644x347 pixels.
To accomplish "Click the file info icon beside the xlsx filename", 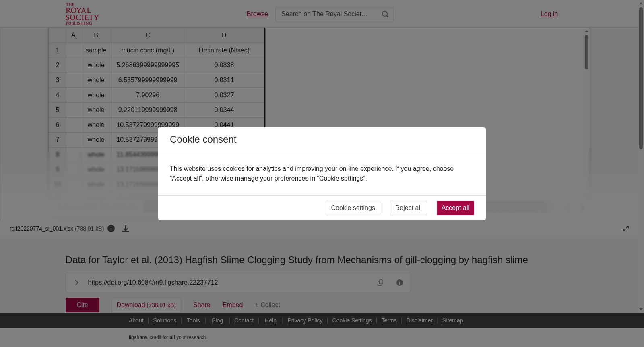I will pyautogui.click(x=111, y=229).
